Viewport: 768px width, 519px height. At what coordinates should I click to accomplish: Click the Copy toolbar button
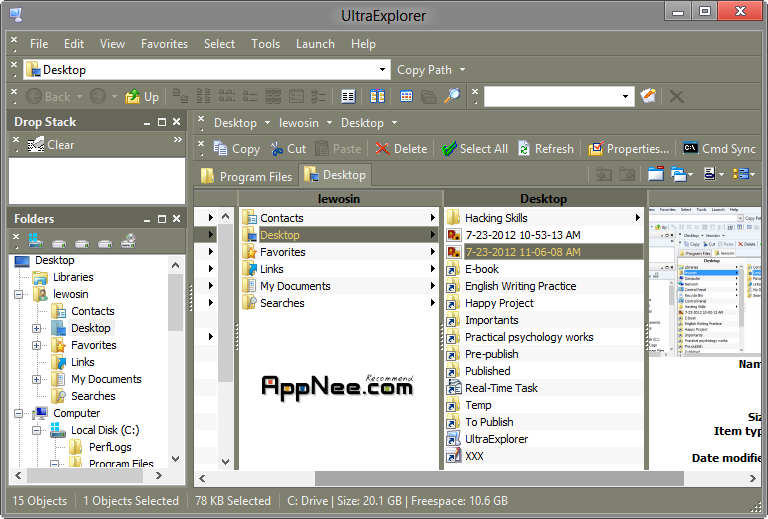point(237,148)
